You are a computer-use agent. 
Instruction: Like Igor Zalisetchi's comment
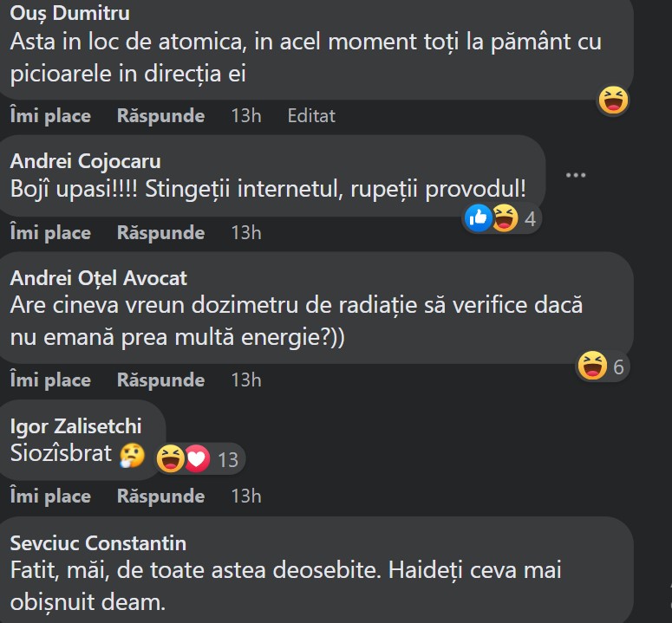[x=50, y=496]
